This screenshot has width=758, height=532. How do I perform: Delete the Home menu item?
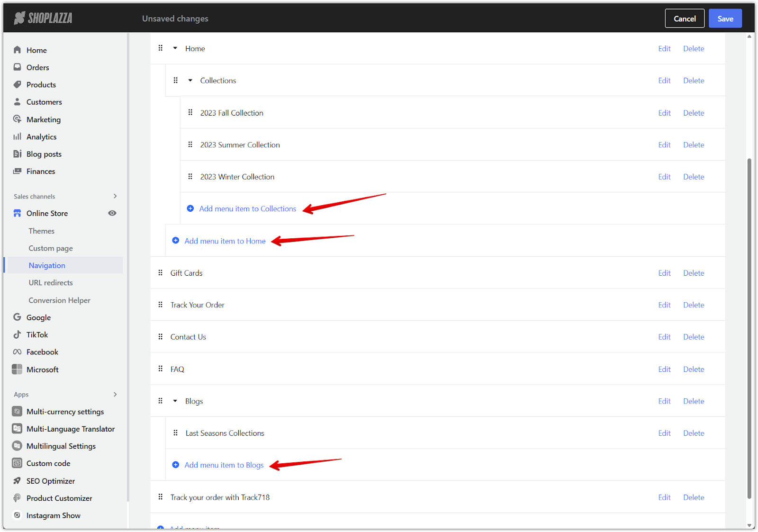tap(694, 48)
